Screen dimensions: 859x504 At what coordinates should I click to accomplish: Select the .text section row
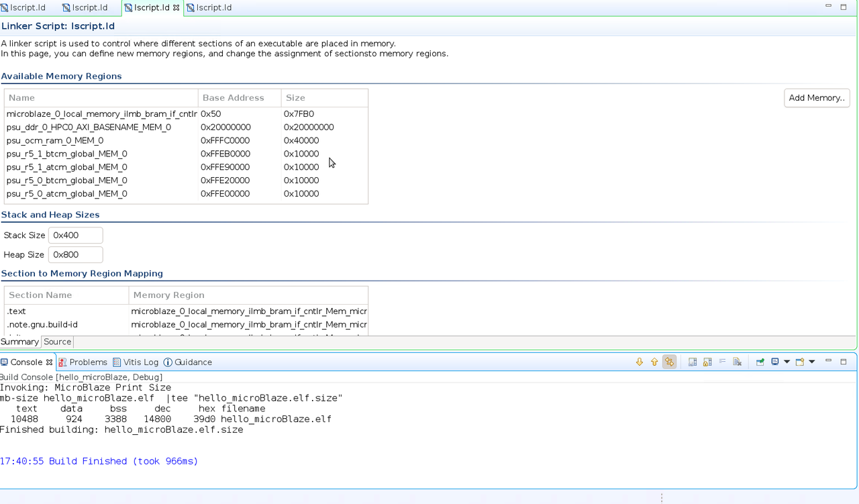tap(186, 311)
